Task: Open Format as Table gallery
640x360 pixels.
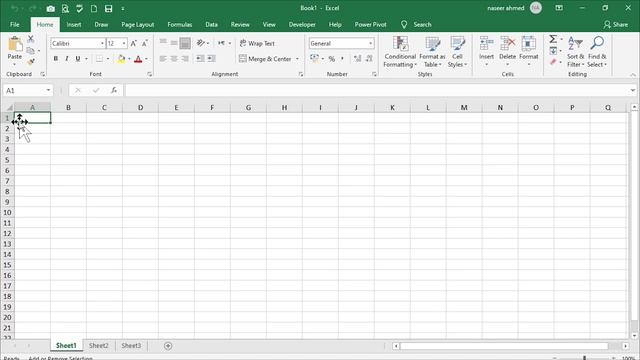Action: tap(432, 52)
